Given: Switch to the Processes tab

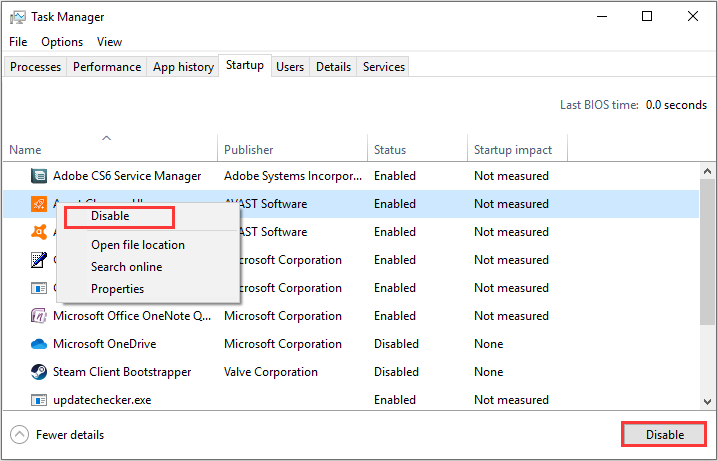Looking at the screenshot, I should pyautogui.click(x=35, y=67).
